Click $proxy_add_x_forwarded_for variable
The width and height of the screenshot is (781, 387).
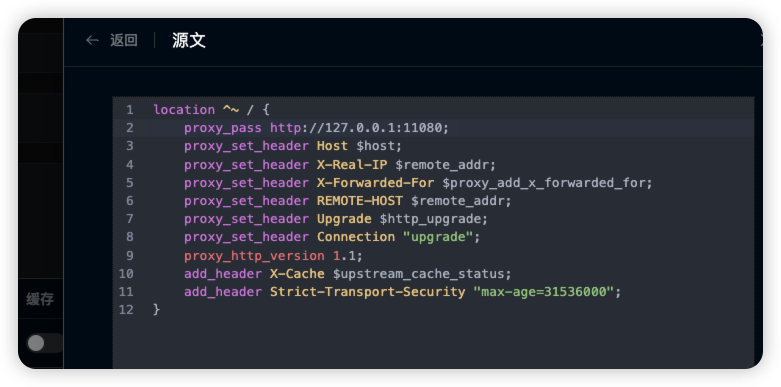(x=543, y=183)
